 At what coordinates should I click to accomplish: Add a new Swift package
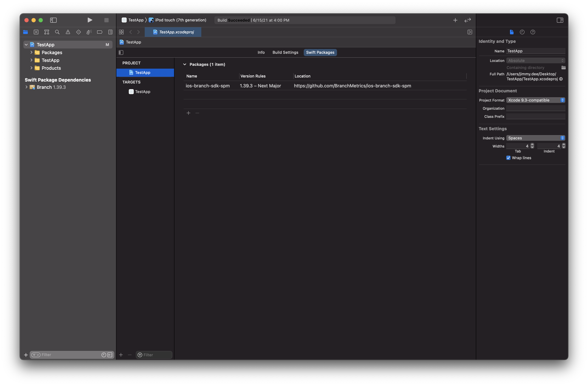point(189,113)
